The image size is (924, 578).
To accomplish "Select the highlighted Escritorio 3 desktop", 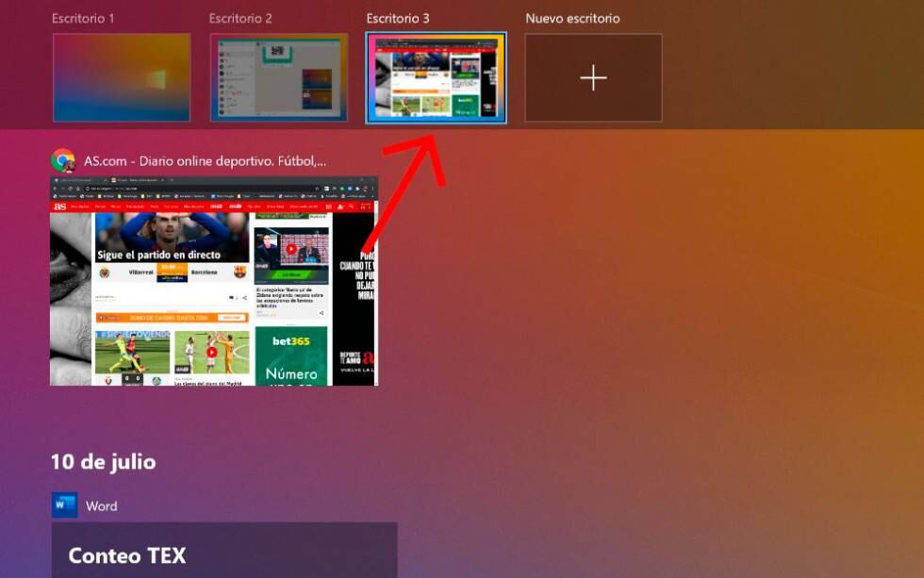I will click(x=437, y=76).
